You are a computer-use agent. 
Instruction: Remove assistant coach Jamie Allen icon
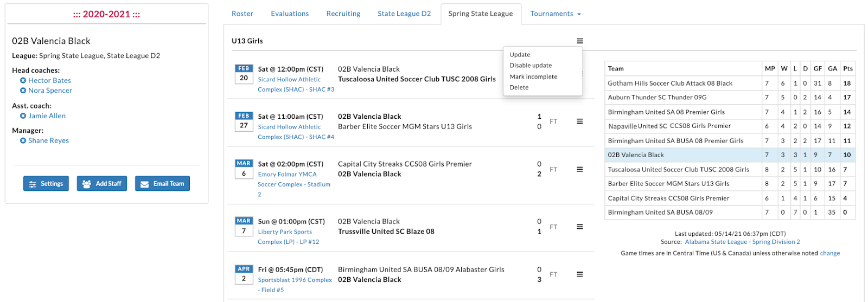(x=23, y=116)
